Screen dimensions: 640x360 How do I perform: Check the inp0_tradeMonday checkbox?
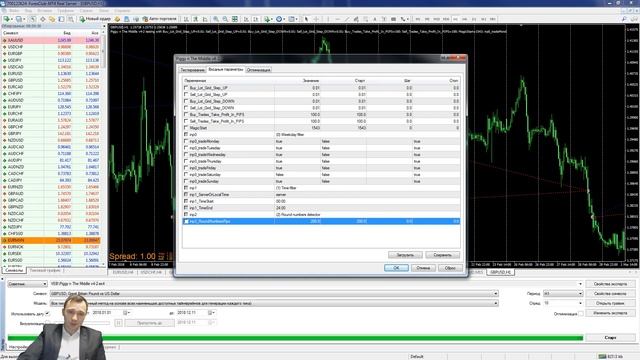186,141
